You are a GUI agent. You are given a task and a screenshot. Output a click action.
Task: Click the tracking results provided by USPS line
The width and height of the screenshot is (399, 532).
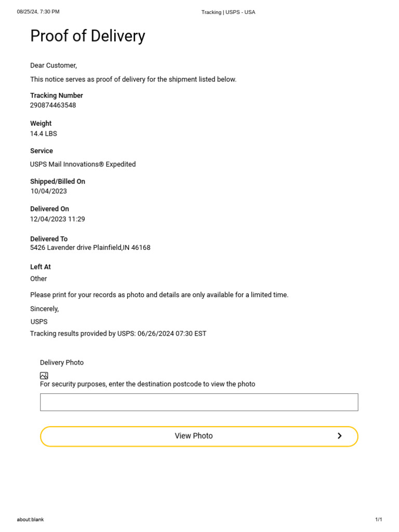coord(118,334)
